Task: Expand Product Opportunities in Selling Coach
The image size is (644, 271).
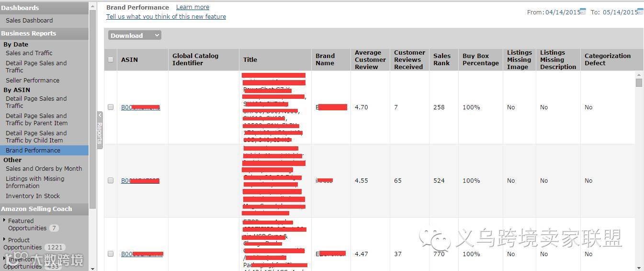Action: click(x=5, y=239)
